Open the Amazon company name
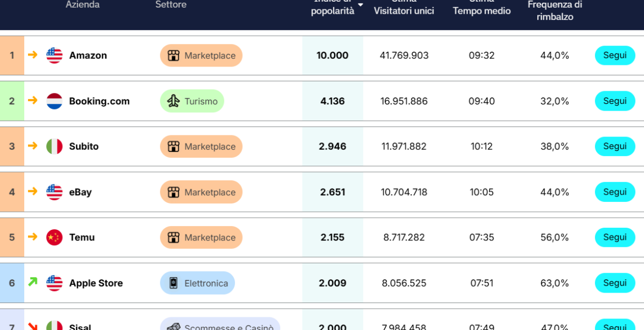 point(88,56)
